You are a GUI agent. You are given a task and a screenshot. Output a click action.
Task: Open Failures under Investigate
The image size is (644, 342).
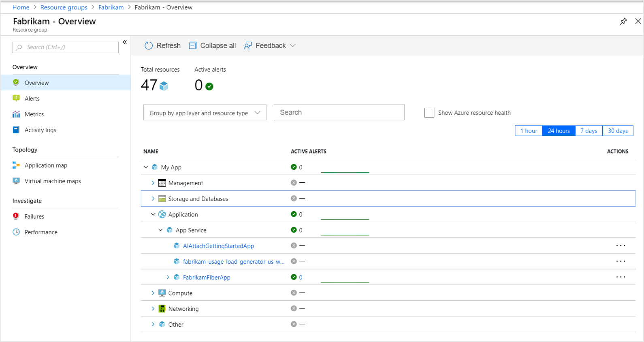pos(34,216)
